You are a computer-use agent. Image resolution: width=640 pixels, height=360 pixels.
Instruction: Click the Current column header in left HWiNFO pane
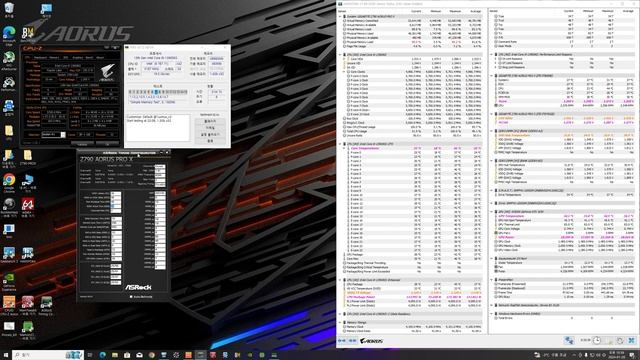click(x=416, y=11)
